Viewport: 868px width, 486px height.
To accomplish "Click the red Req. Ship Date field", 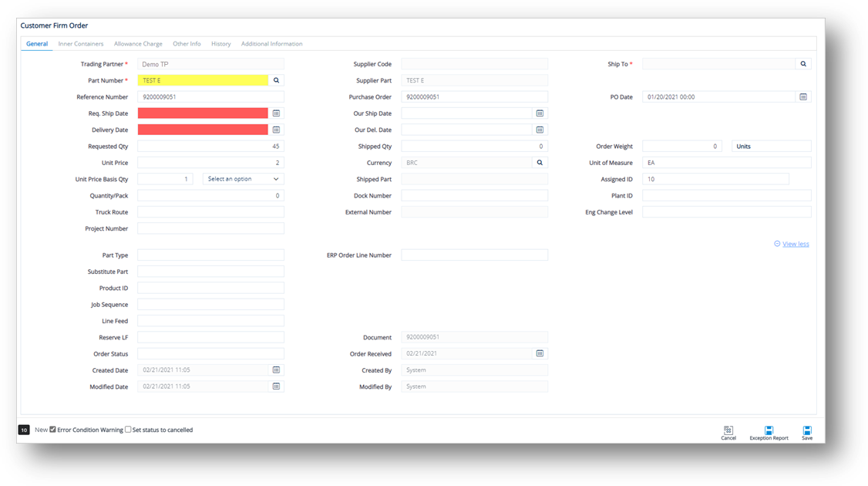I will (203, 113).
